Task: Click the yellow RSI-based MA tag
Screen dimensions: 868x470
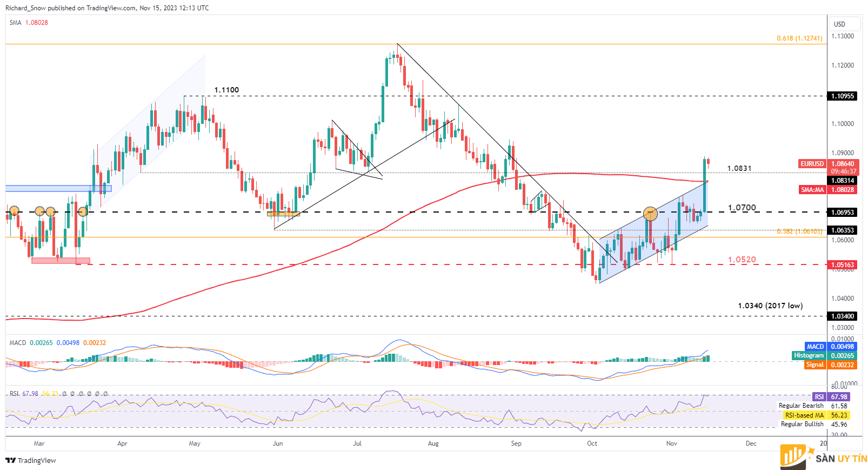Action: click(804, 415)
